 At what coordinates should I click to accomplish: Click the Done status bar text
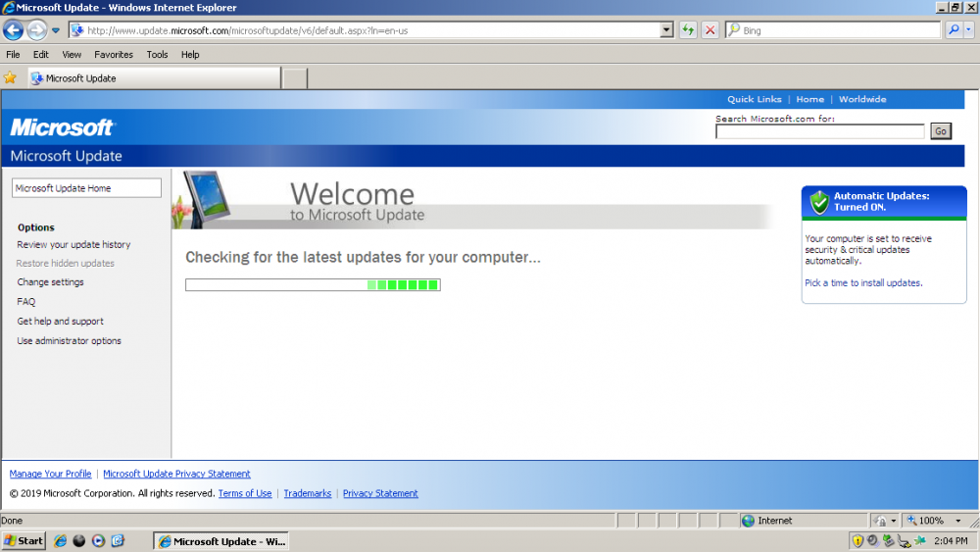(12, 520)
